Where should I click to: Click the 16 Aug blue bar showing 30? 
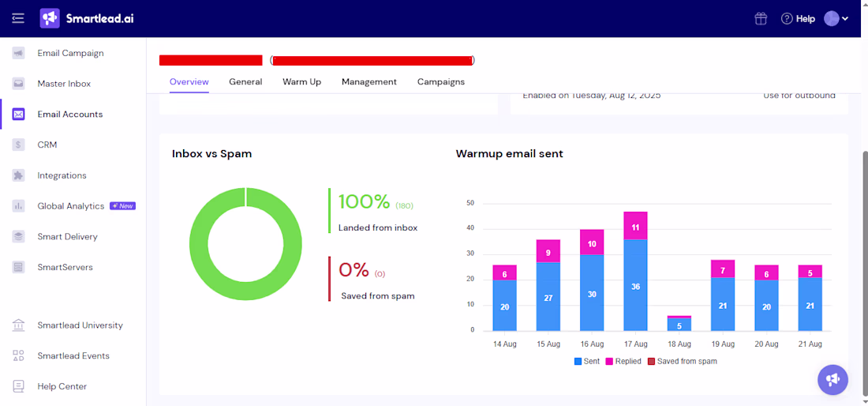[592, 292]
